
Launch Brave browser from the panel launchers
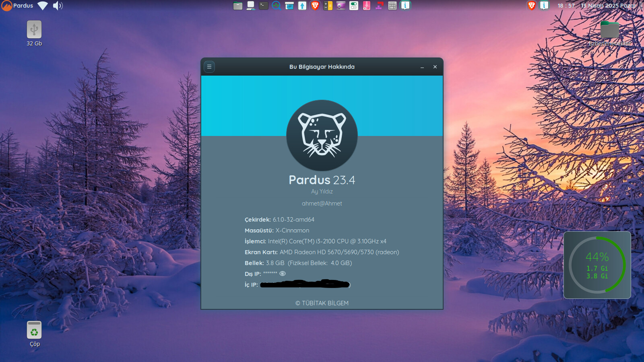(x=315, y=6)
